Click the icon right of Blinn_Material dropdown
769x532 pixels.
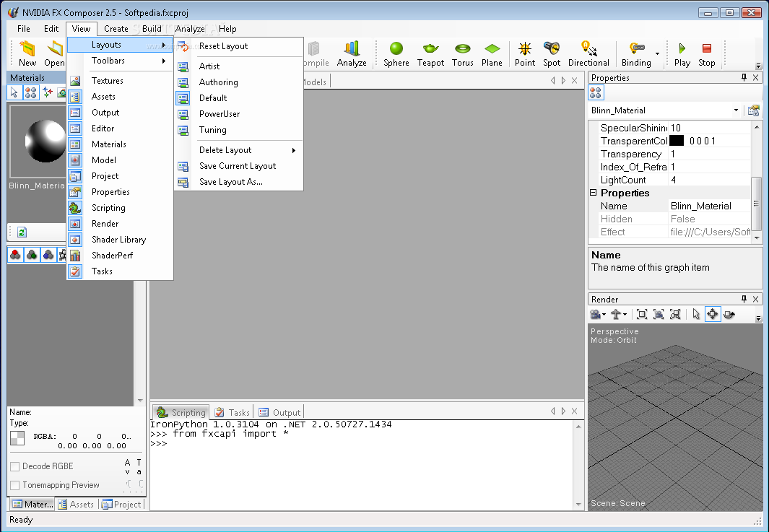coord(753,110)
